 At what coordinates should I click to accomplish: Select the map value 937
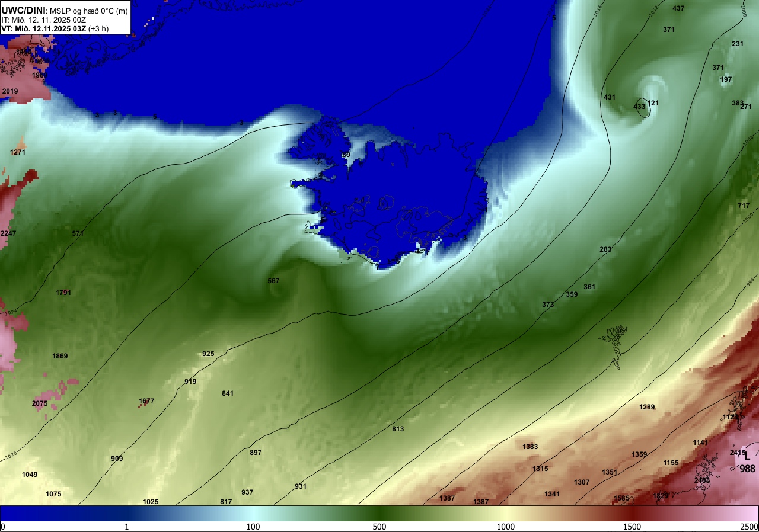pyautogui.click(x=247, y=492)
